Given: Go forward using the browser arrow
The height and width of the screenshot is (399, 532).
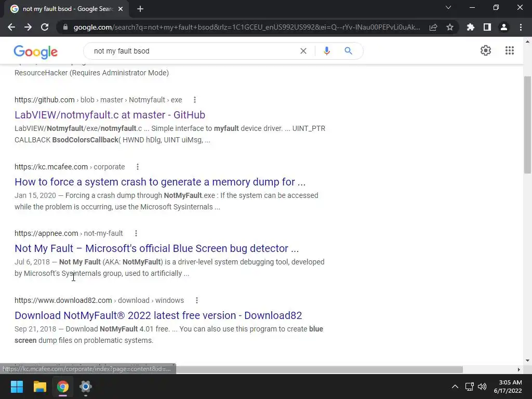Looking at the screenshot, I should coord(28,27).
